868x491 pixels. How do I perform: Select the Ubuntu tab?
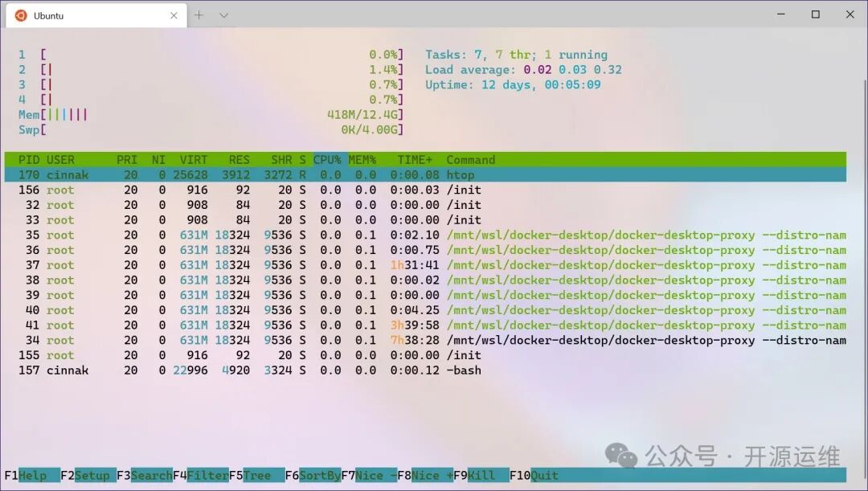[x=96, y=15]
